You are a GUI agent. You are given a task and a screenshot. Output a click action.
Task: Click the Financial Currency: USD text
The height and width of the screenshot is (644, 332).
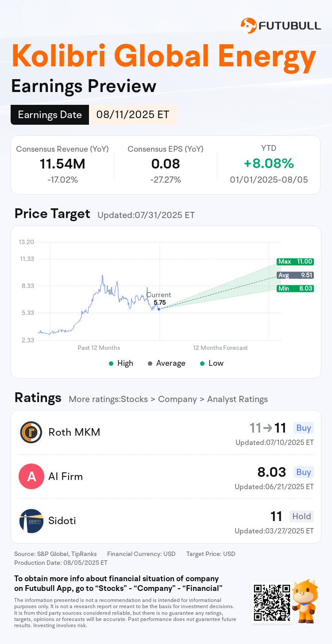[x=141, y=554]
